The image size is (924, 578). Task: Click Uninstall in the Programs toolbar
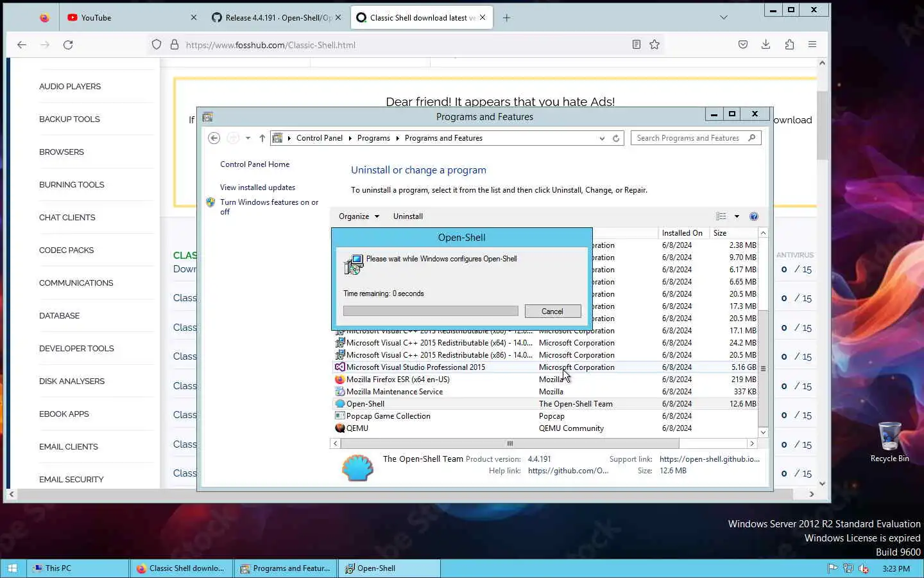coord(408,216)
